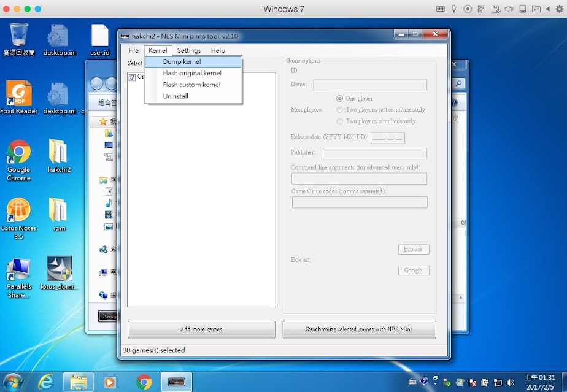Launch Internet Explorer from the taskbar
This screenshot has height=392, width=567.
tap(46, 382)
